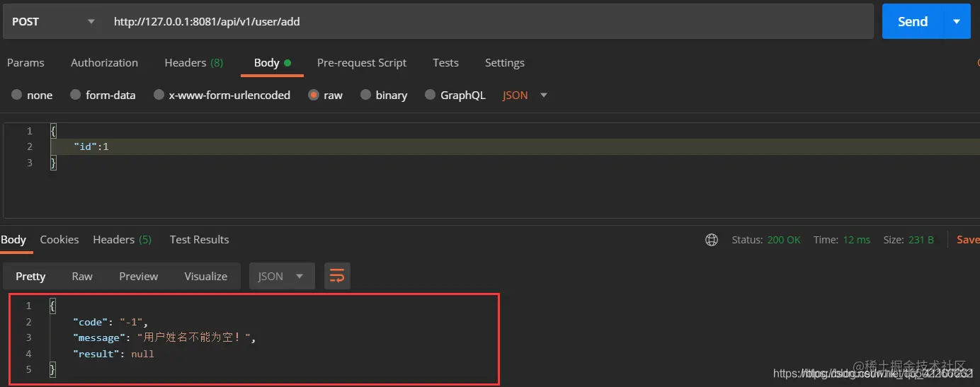Click the "message" response line
Viewport: 980px width, 387px height.
coord(164,337)
